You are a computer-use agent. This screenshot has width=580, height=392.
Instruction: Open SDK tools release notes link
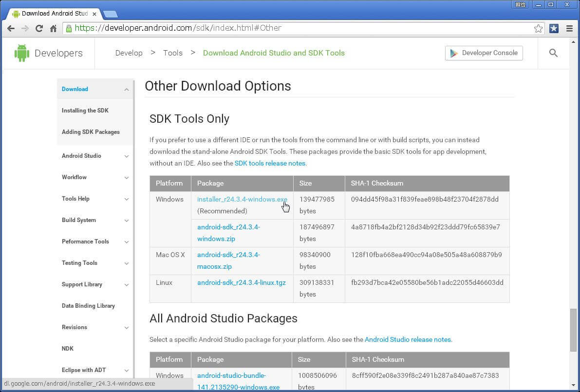coord(270,164)
